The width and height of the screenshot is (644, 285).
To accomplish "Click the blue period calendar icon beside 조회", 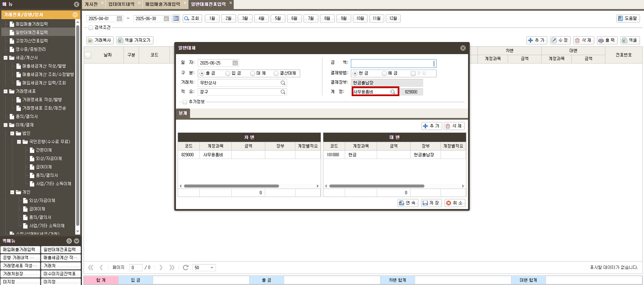I will point(176,18).
